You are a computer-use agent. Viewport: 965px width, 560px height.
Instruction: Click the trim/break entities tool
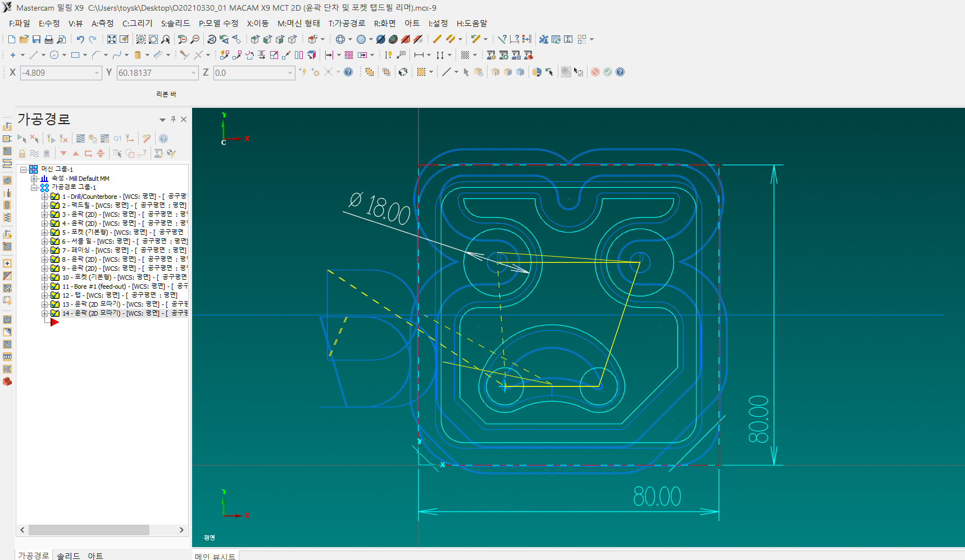tap(184, 55)
